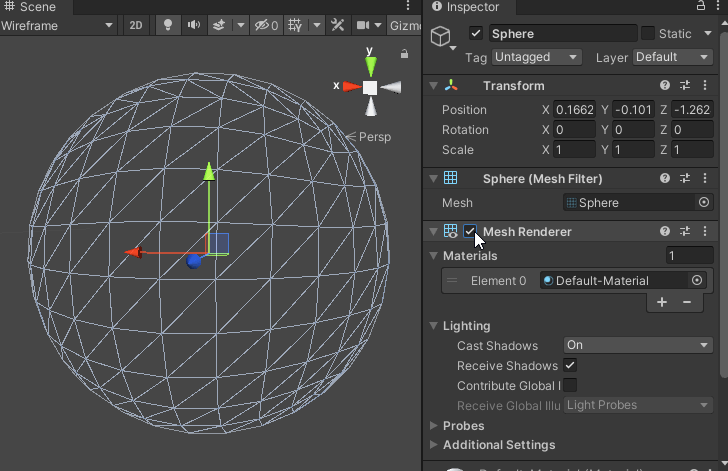Uncheck Receive Shadows option

point(570,366)
